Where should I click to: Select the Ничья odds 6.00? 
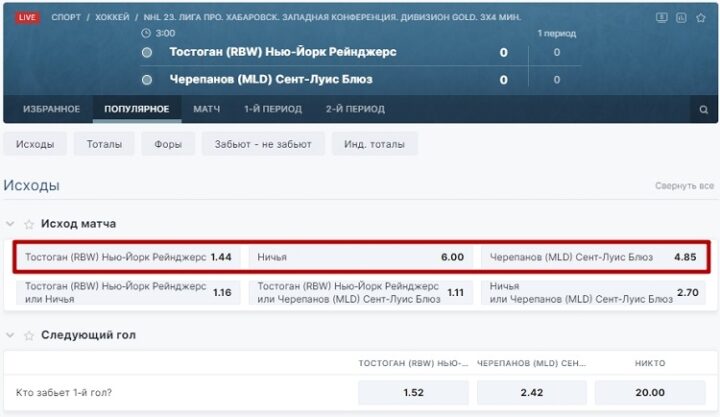[360, 257]
